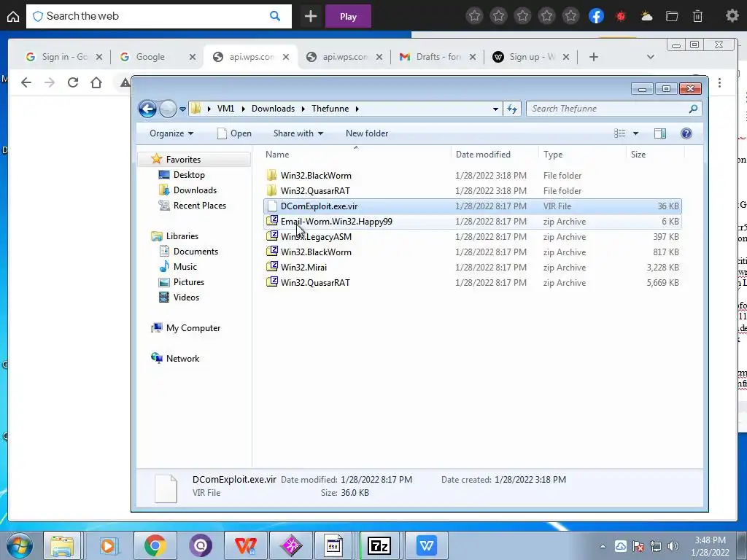Click the search magnifier icon in Explorer
Screen dimensions: 747x560
point(693,109)
